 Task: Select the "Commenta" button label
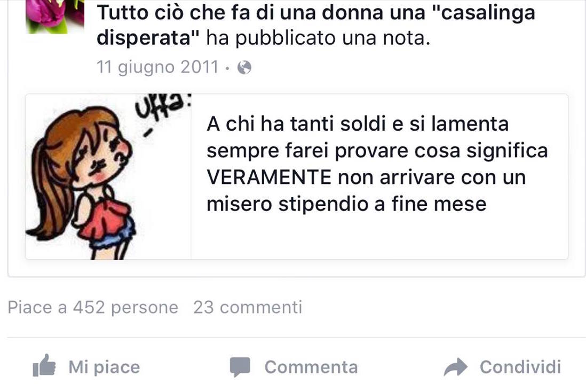click(x=311, y=367)
